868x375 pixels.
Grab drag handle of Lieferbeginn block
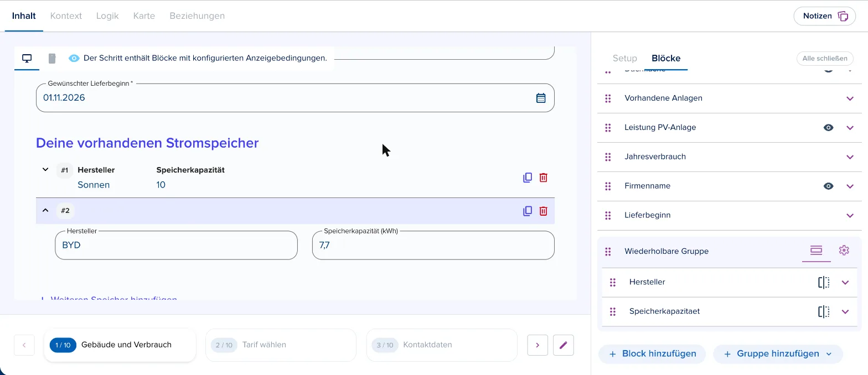608,216
